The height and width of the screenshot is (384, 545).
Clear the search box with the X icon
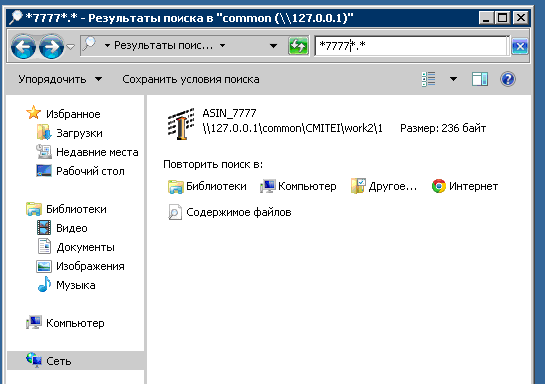520,46
